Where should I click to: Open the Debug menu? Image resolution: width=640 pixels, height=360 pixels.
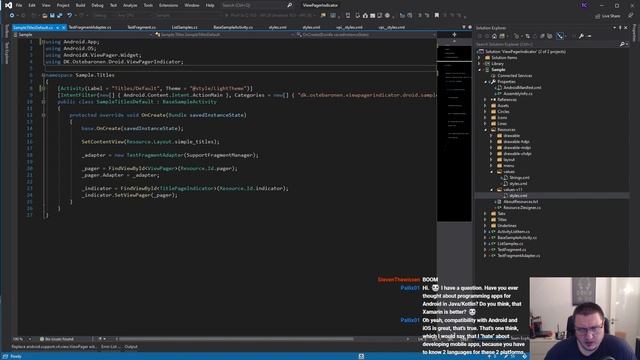point(97,5)
